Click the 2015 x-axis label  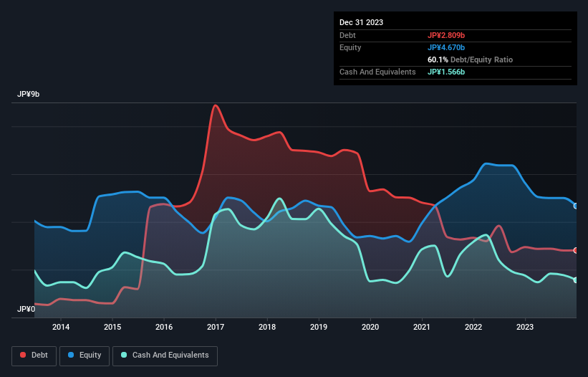[112, 327]
